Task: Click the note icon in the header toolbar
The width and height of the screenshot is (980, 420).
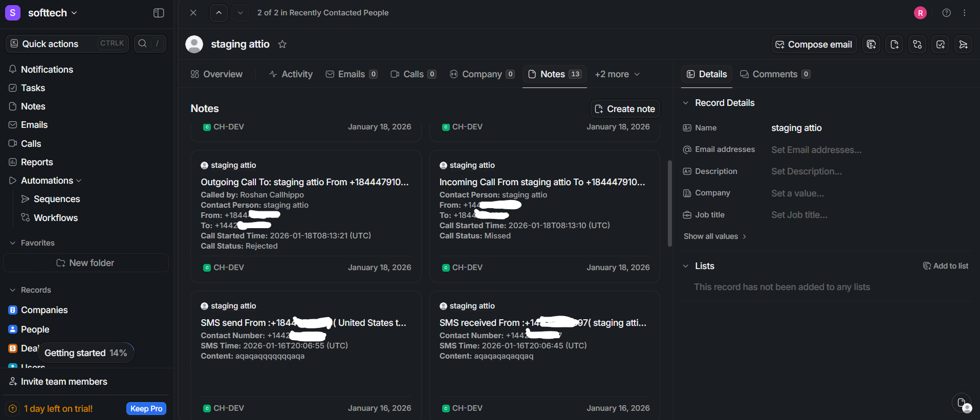Action: click(894, 45)
